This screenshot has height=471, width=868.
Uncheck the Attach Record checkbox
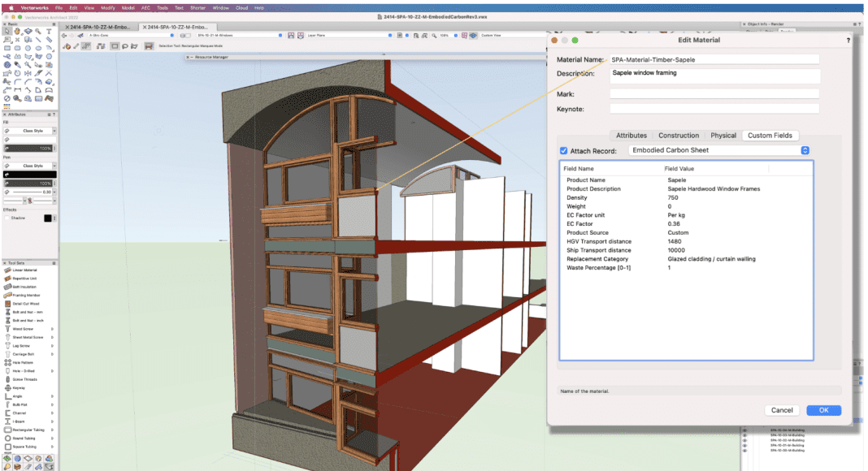(564, 151)
